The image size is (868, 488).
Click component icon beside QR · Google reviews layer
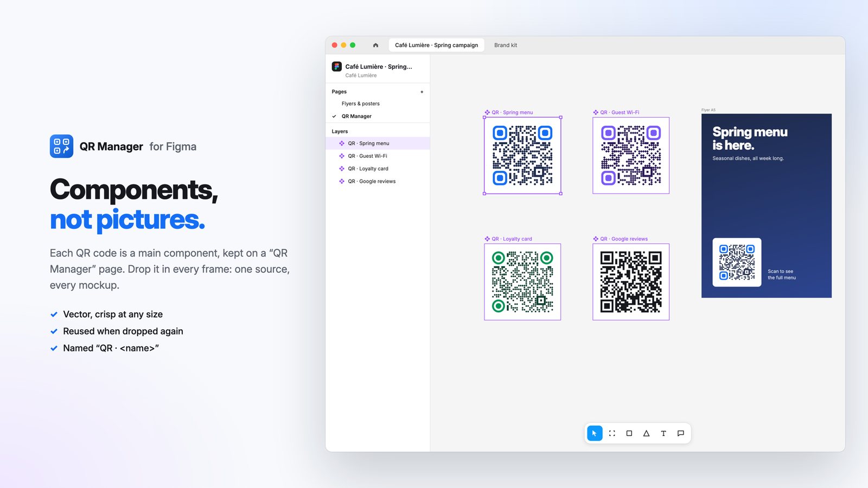342,182
